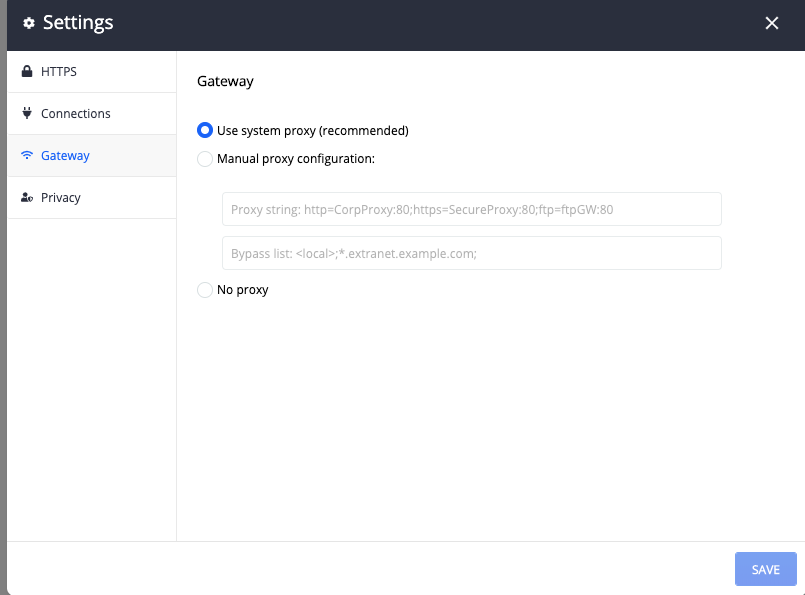Click the Gateway section heading
This screenshot has height=595, width=805.
point(225,81)
